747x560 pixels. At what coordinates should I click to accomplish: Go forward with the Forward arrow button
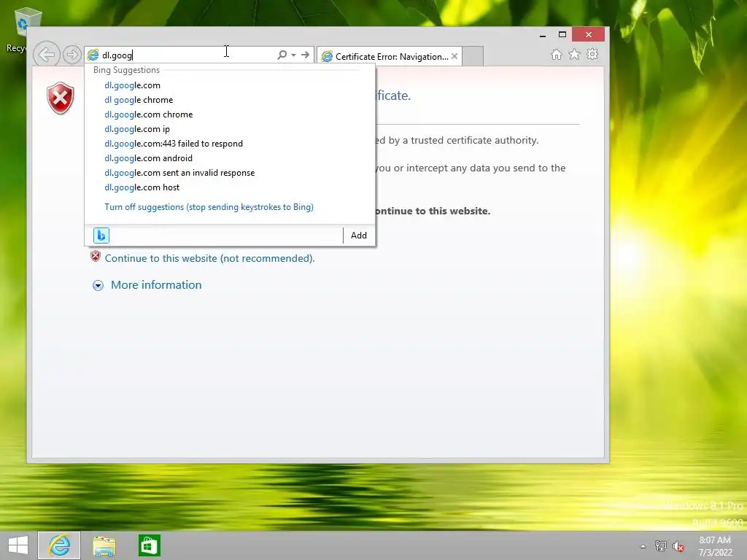point(72,55)
